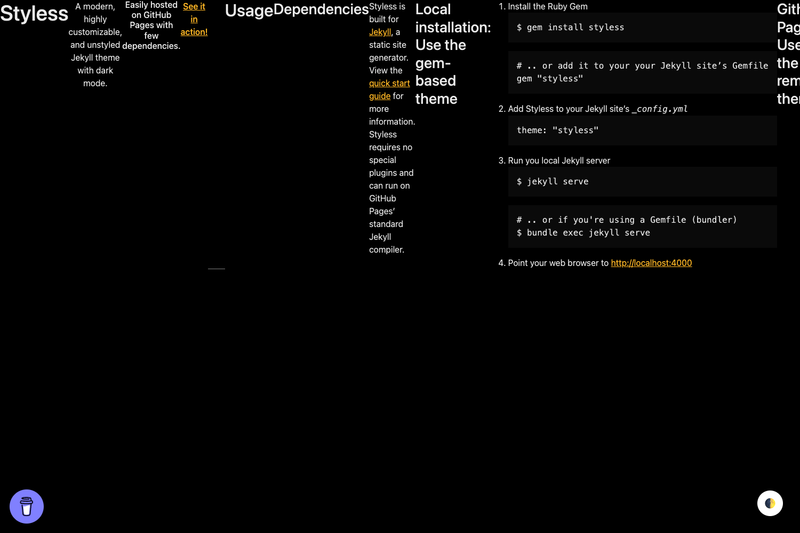Select the Dependencies heading
Image resolution: width=800 pixels, height=533 pixels.
(321, 9)
